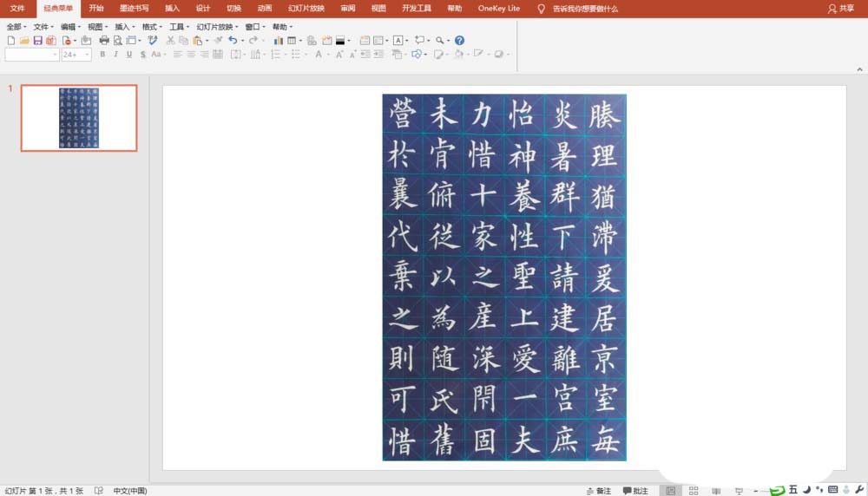Open the 文件 ribbon tab

click(17, 9)
